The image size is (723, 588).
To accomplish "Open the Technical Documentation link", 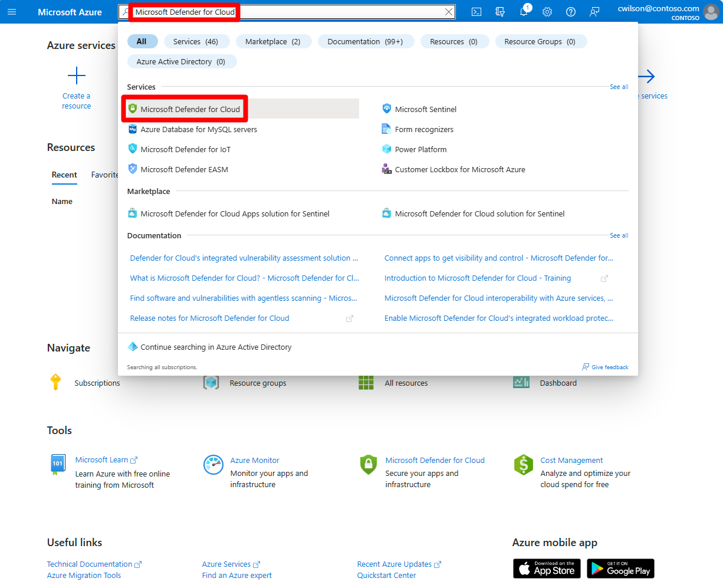I will click(x=90, y=564).
